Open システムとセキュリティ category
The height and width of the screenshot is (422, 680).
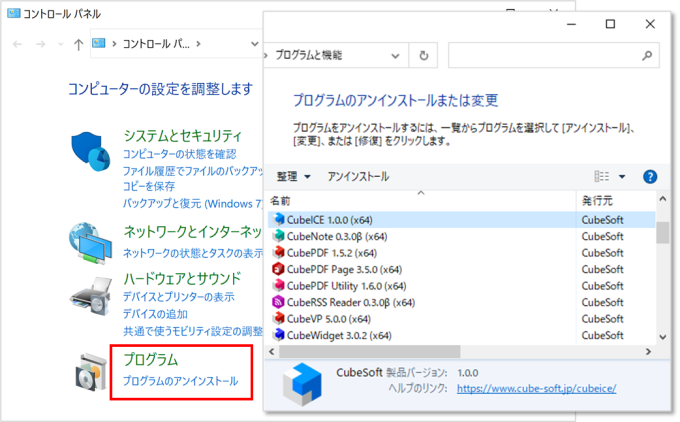[x=183, y=136]
